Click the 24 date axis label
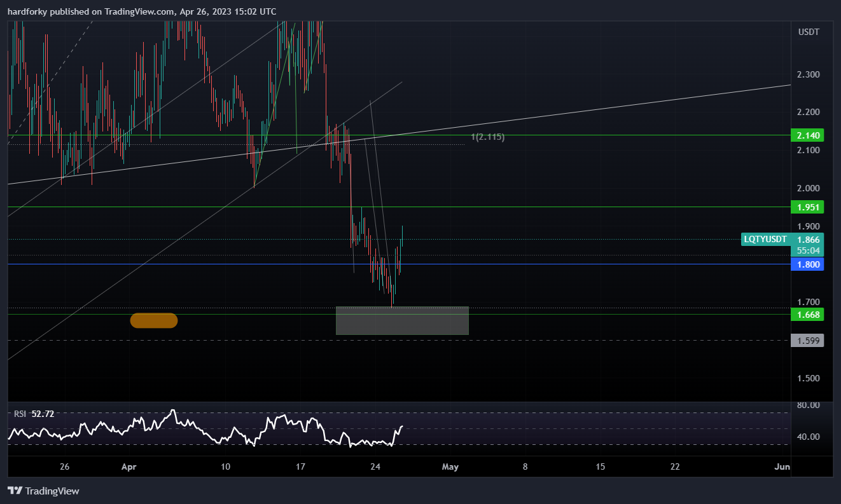This screenshot has height=504, width=841. pos(375,467)
